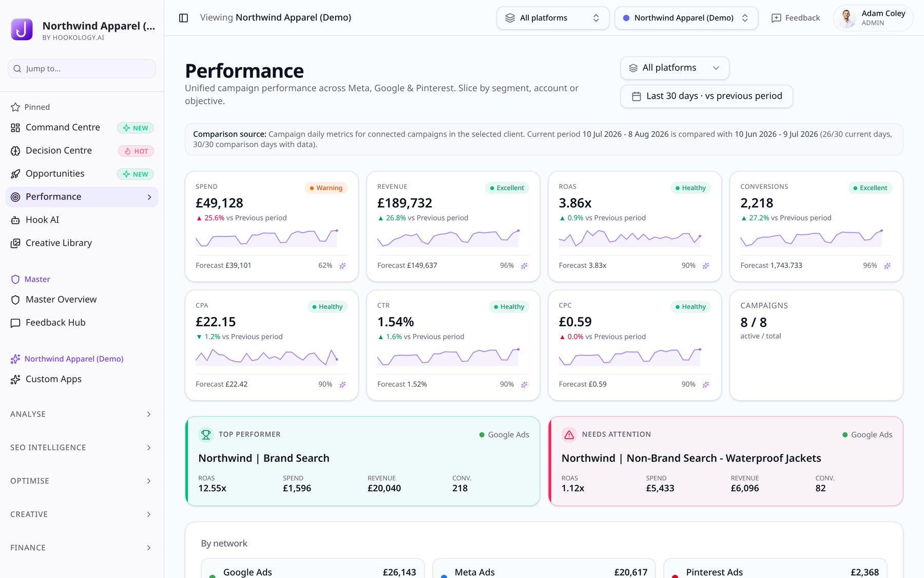This screenshot has width=924, height=578.
Task: Click the ROAS forecast sparkle icon
Action: pos(706,266)
